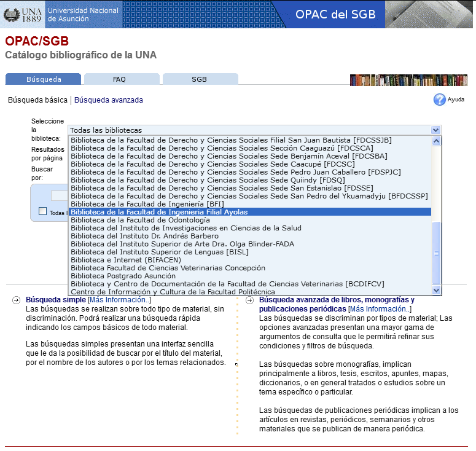This screenshot has height=451, width=476.
Task: Open the Todas las bibliotecas dropdown arrow
Action: click(x=436, y=130)
